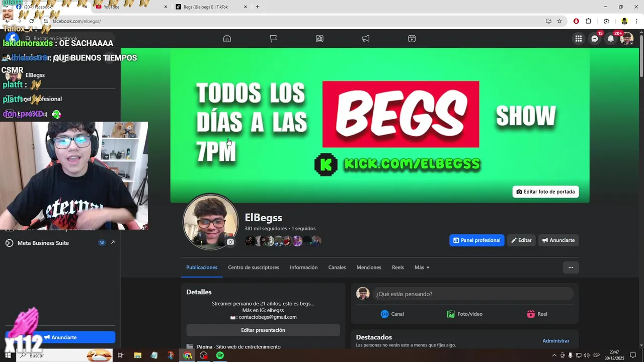Switch to the YouTube browser tab

pos(132,7)
